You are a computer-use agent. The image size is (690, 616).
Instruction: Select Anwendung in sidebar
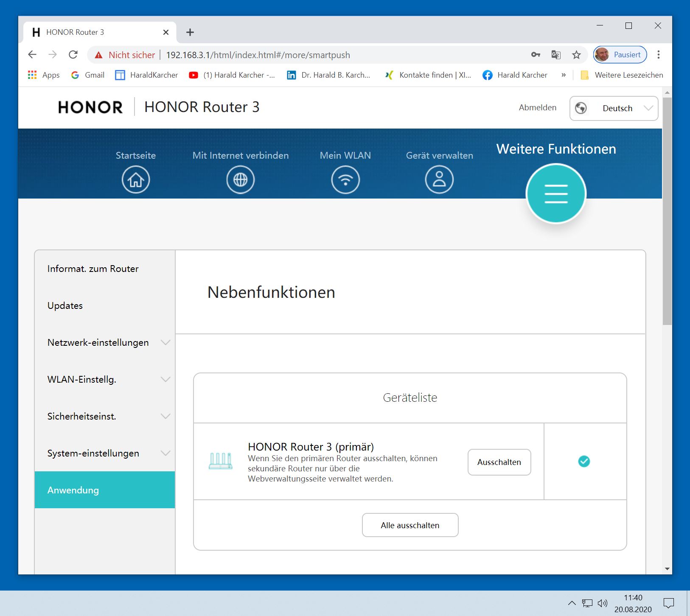pyautogui.click(x=105, y=490)
